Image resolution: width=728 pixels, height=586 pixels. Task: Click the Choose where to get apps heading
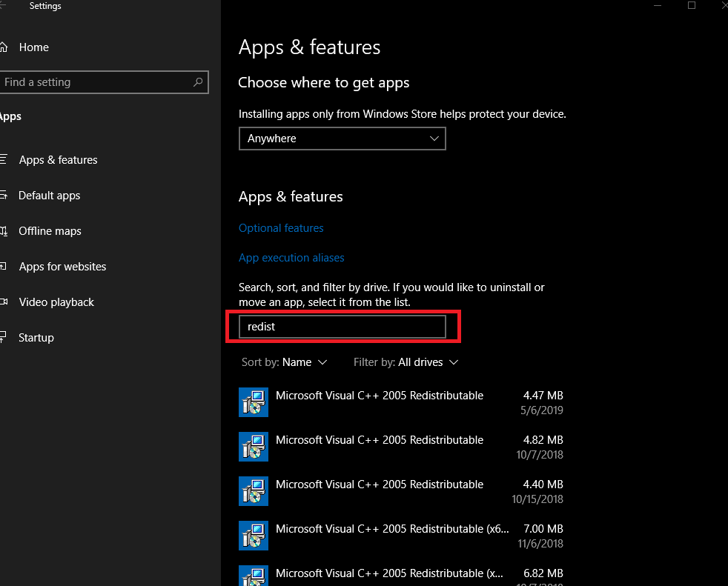click(x=324, y=82)
